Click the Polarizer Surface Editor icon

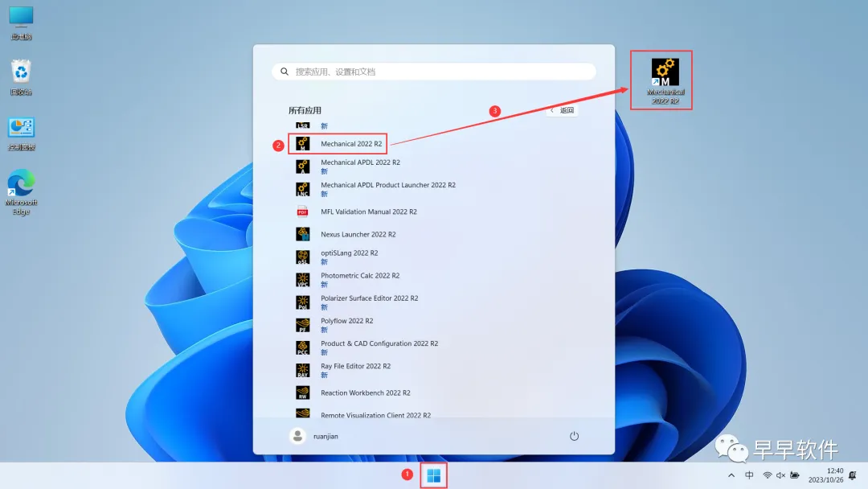[x=303, y=302]
